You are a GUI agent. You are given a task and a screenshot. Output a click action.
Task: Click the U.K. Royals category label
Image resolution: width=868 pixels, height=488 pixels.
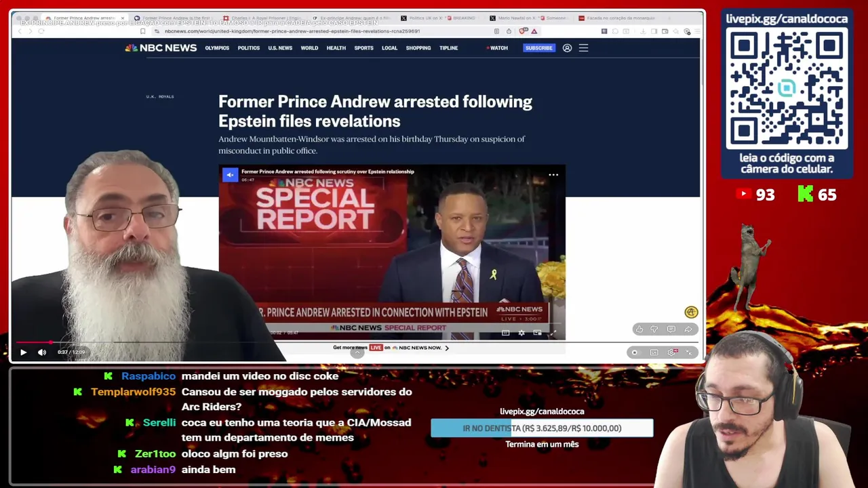pos(160,97)
